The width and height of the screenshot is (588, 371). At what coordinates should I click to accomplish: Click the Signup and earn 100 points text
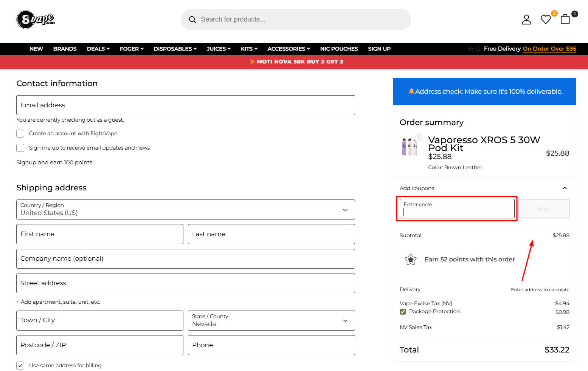point(55,162)
